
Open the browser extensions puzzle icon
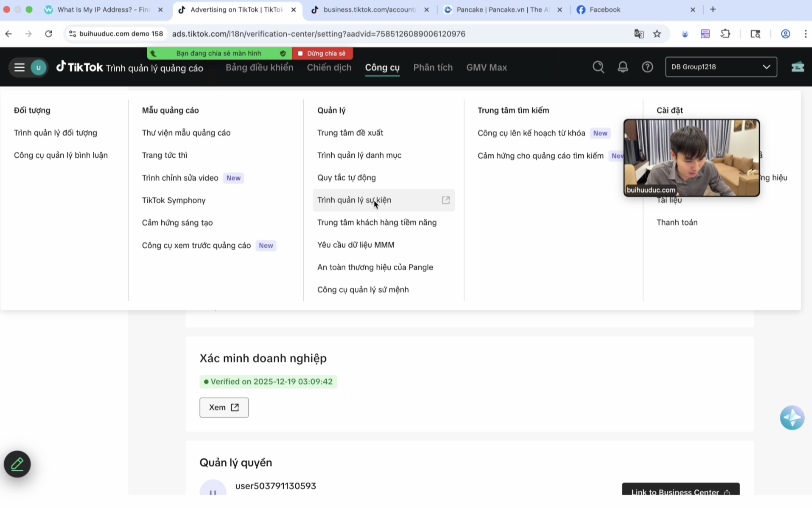point(726,34)
